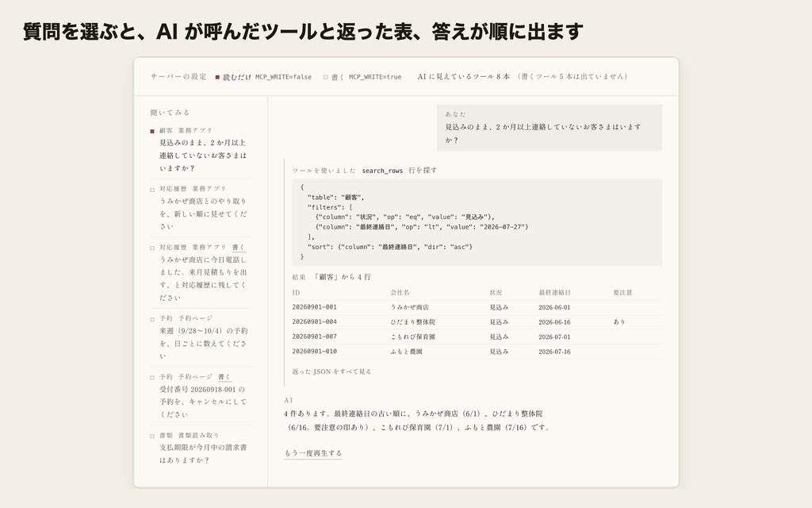Click the 書く tag on the call-log question

tap(238, 248)
